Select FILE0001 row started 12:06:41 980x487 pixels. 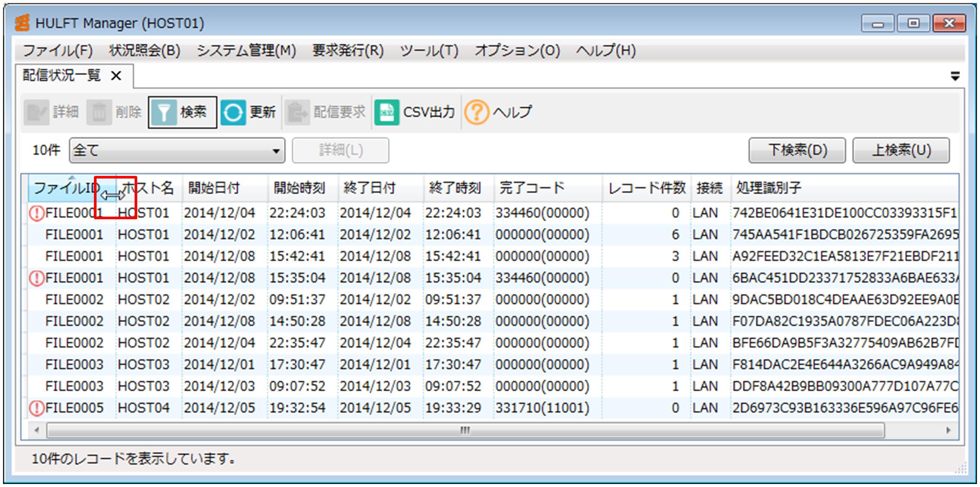click(493, 234)
